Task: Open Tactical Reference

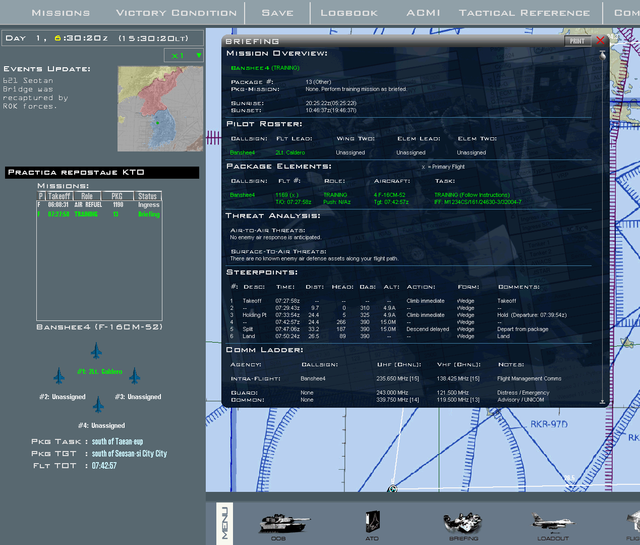Action: [x=524, y=13]
